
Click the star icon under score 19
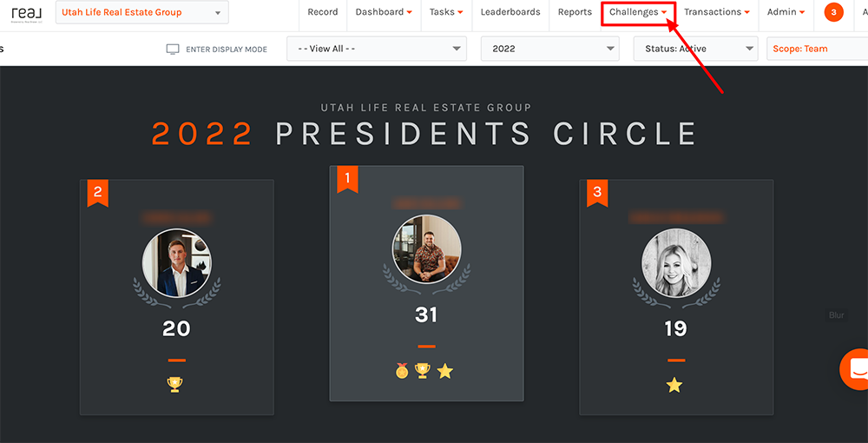pos(674,384)
